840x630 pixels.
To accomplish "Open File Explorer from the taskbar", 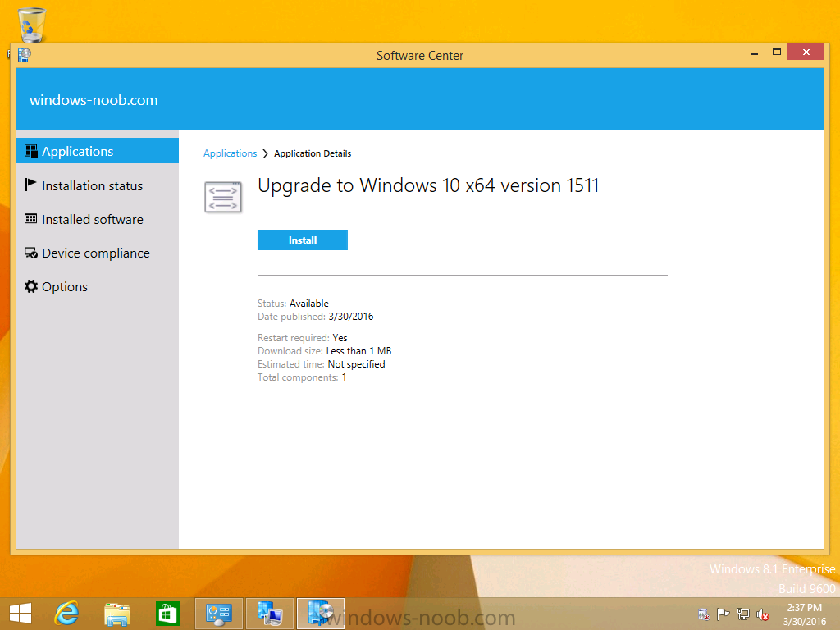I will [117, 614].
